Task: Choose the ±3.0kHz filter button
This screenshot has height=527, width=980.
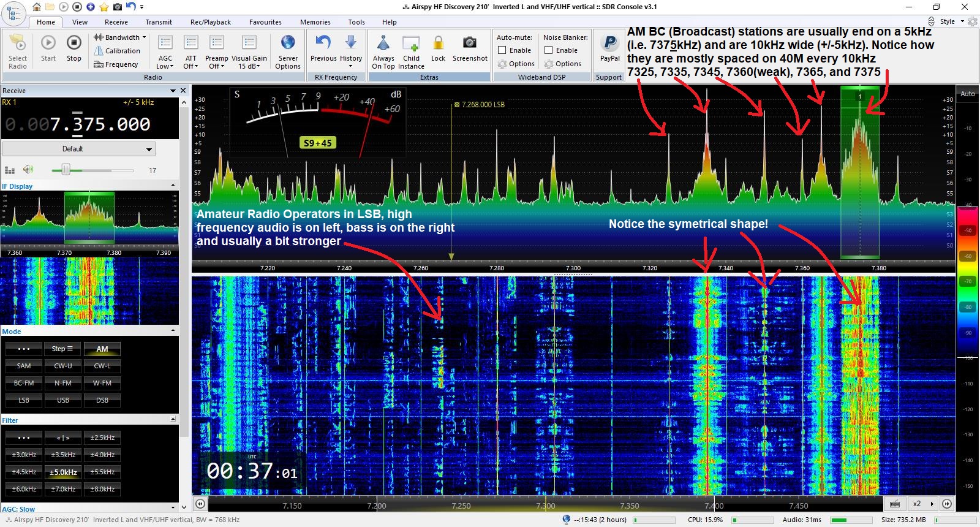Action: click(x=24, y=455)
